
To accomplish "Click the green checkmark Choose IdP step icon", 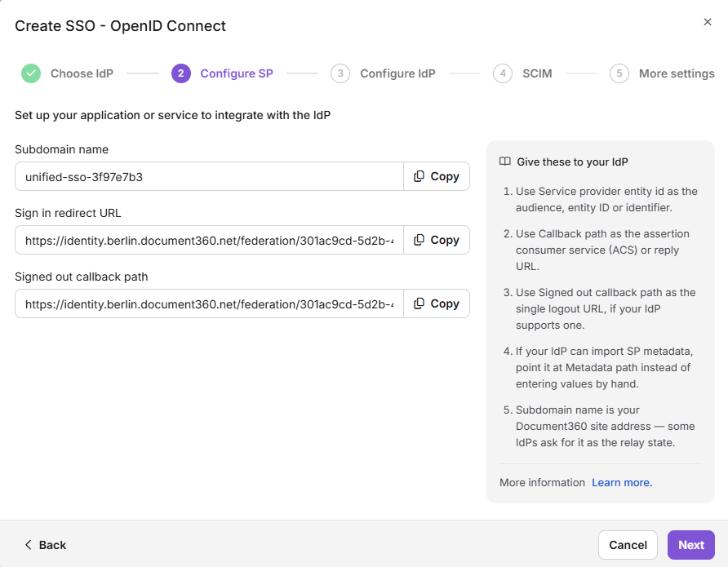I will pyautogui.click(x=31, y=73).
